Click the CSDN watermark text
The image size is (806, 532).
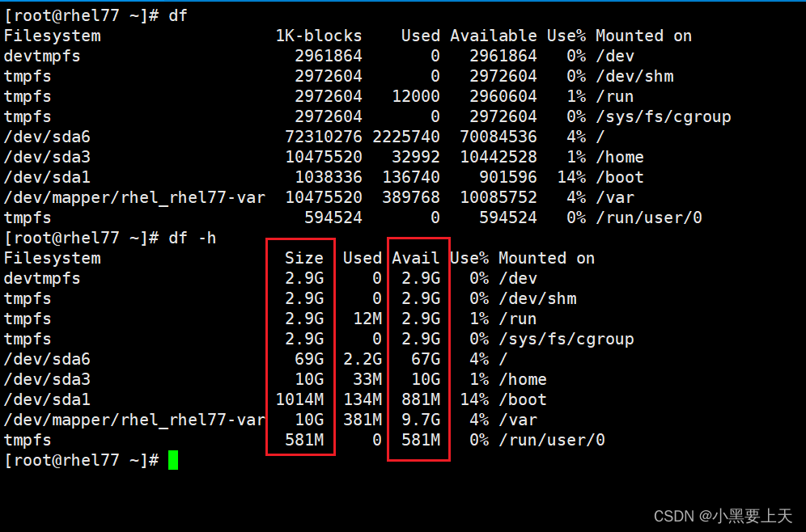pos(723,516)
